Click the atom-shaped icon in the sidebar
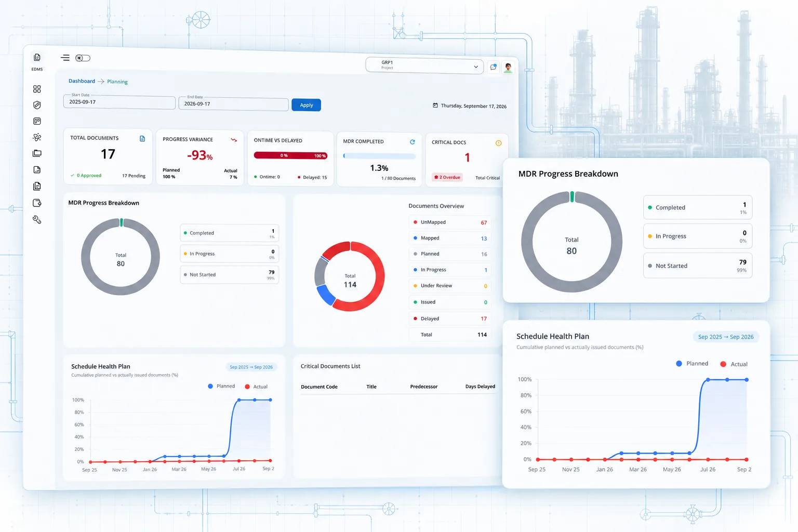The image size is (798, 532). coord(37,137)
